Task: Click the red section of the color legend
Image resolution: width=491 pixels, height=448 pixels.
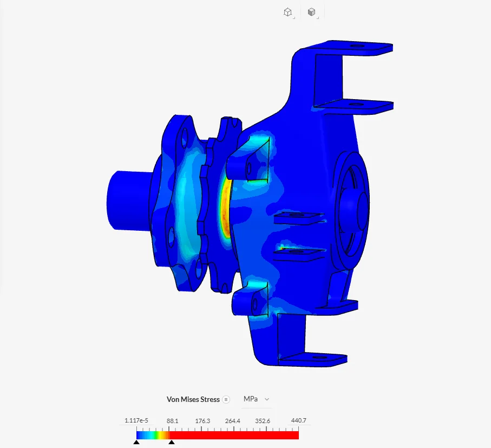Action: click(234, 435)
